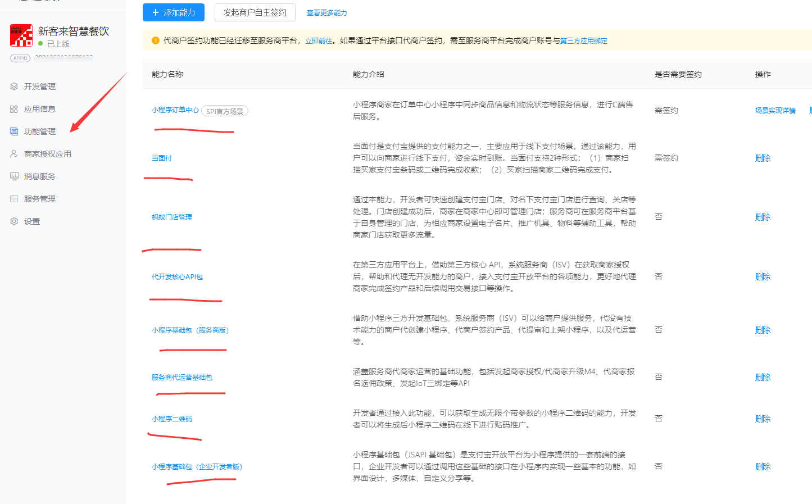Open the 当面付 capability link
The width and height of the screenshot is (812, 504).
pyautogui.click(x=162, y=158)
